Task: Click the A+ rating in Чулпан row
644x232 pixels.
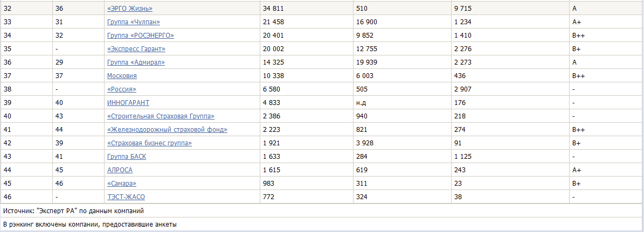Action: (576, 22)
